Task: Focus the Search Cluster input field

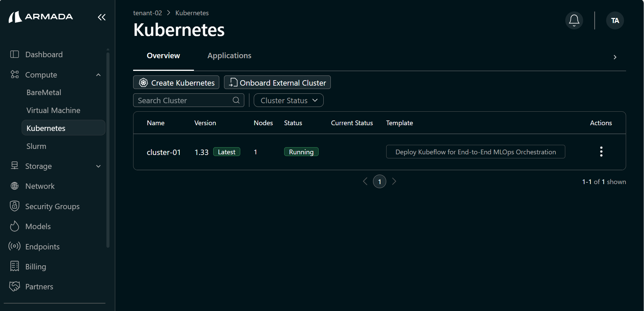Action: click(189, 100)
